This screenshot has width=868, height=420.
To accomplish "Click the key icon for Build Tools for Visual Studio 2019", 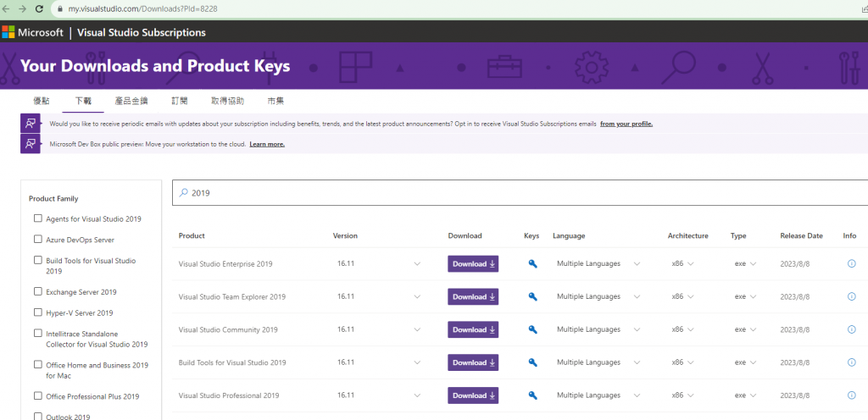I will [532, 362].
